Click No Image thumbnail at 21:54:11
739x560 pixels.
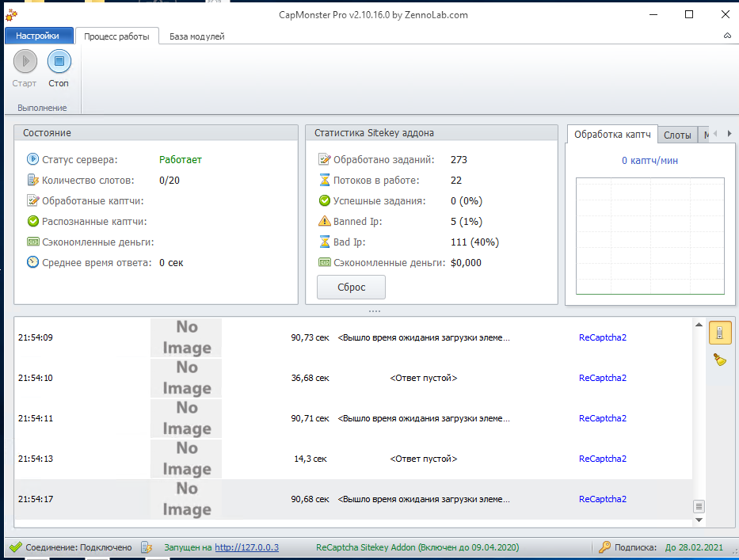tap(186, 418)
